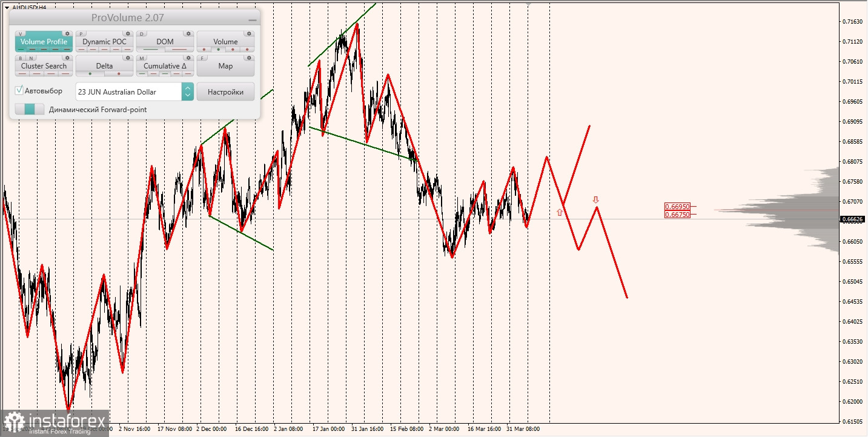Click the 0.66950 price level label
Image resolution: width=868 pixels, height=437 pixels.
click(x=677, y=207)
